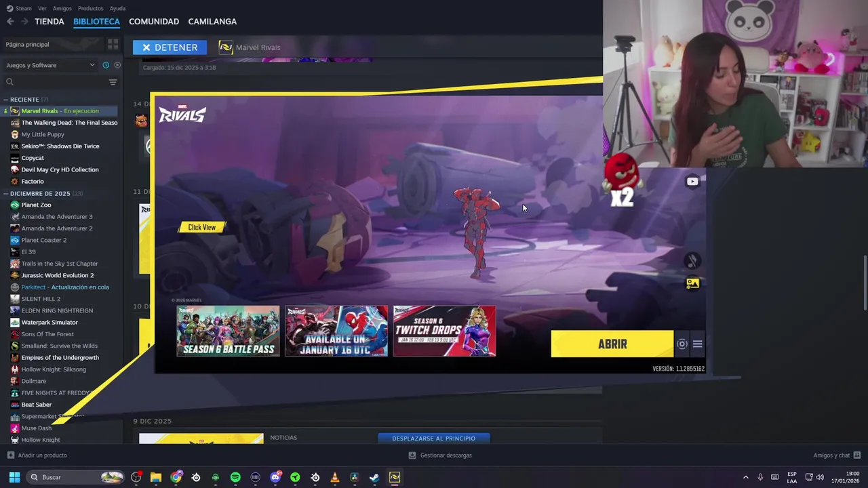Show hidden tray icons chevron
868x488 pixels.
pyautogui.click(x=745, y=477)
